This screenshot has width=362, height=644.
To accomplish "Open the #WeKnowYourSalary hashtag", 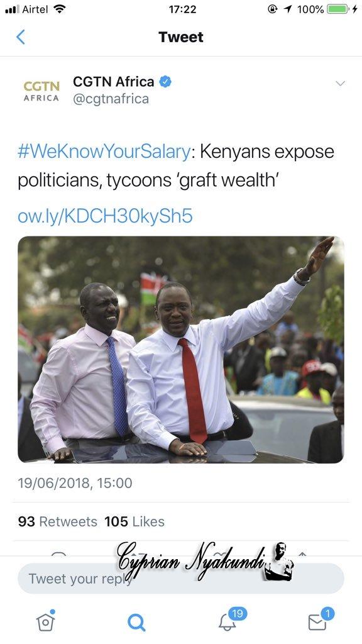I will pyautogui.click(x=104, y=152).
